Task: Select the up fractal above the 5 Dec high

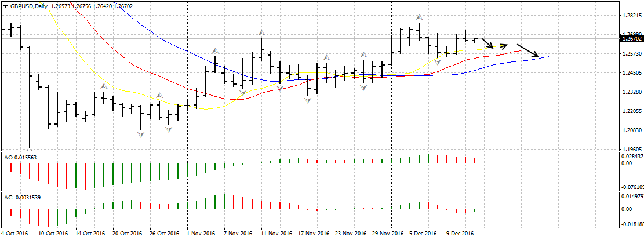Action: (419, 18)
